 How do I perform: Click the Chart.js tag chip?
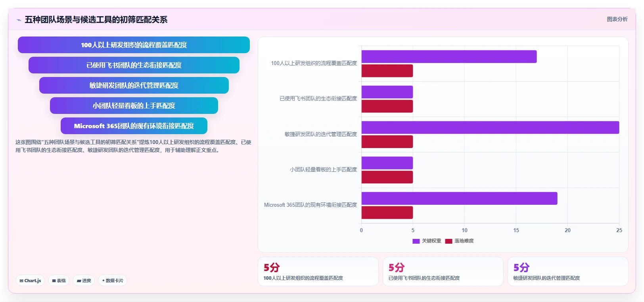pos(30,281)
